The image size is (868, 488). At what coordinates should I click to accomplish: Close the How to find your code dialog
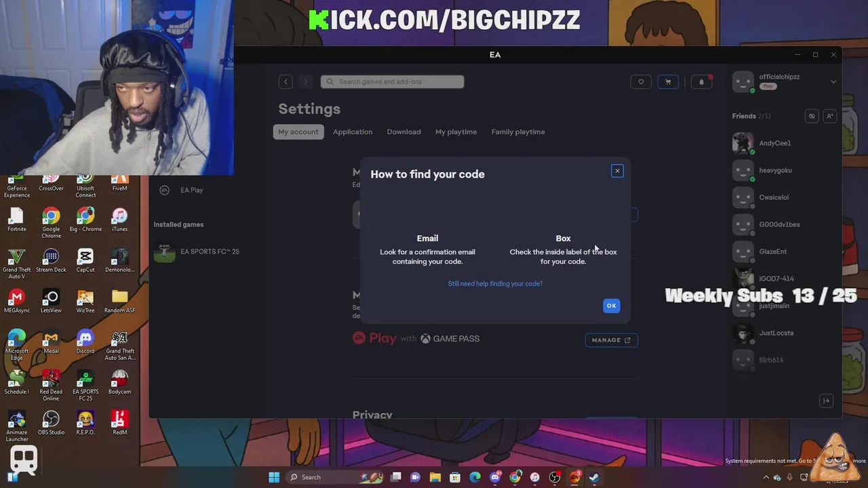(x=617, y=171)
